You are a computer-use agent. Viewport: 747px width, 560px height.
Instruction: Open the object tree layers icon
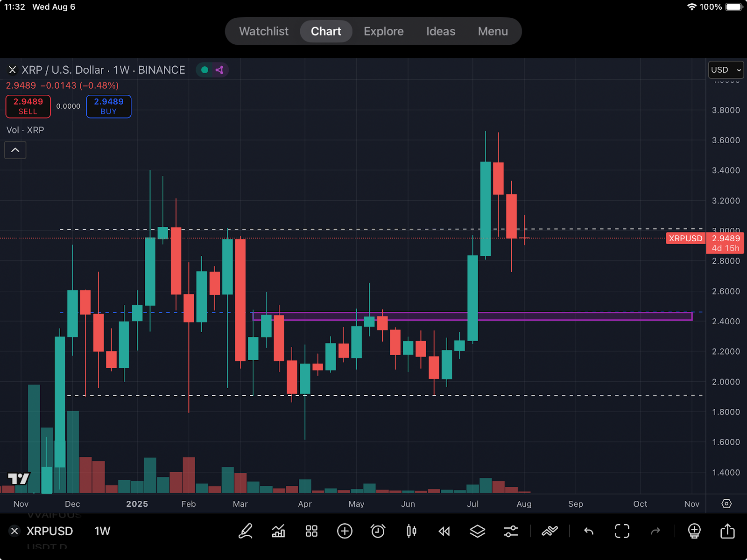click(477, 531)
